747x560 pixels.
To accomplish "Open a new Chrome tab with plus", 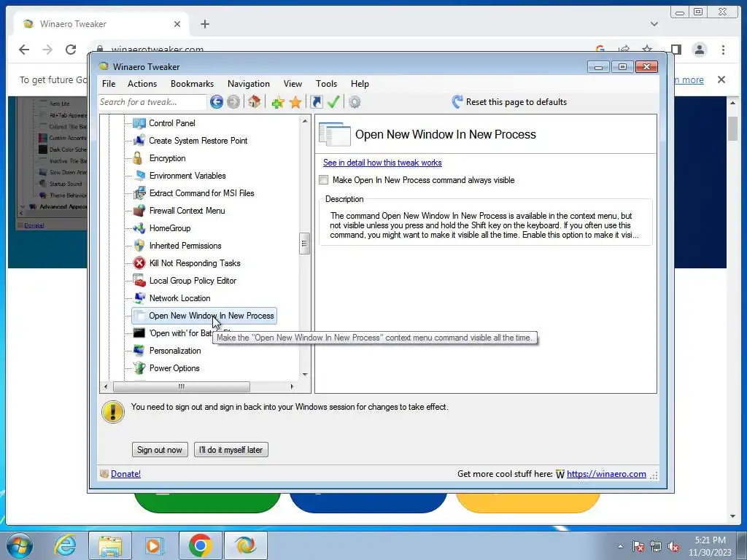I will pos(205,24).
